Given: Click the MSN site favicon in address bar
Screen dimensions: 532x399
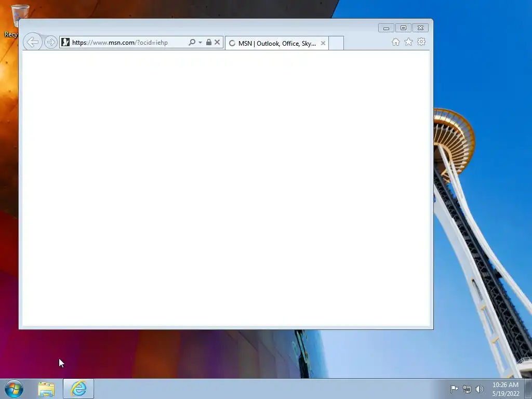Looking at the screenshot, I should pyautogui.click(x=65, y=42).
